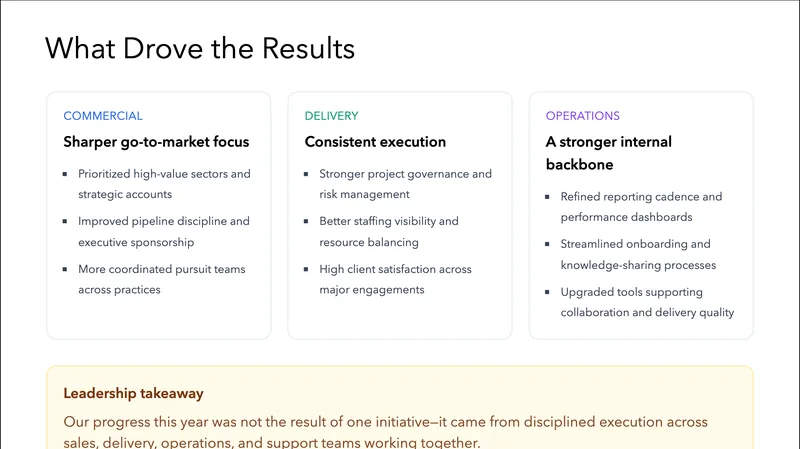The width and height of the screenshot is (800, 449).
Task: Click the A stronger internal backbone heading
Action: (x=608, y=152)
